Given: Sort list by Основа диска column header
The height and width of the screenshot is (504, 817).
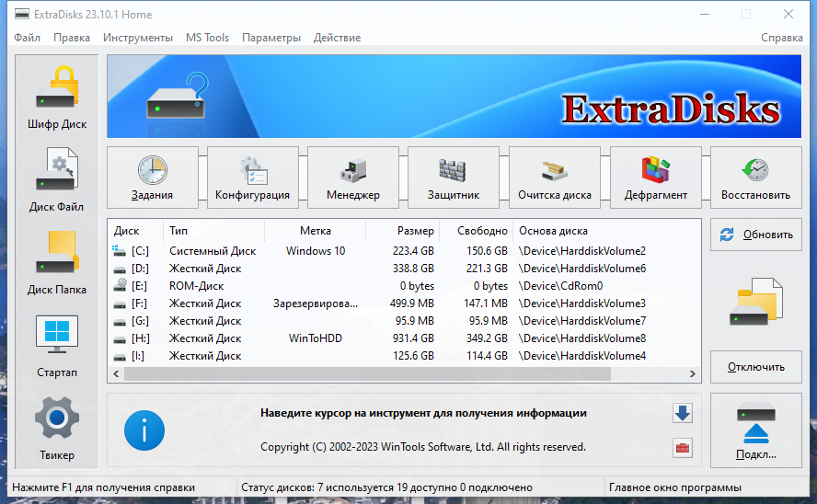Looking at the screenshot, I should click(x=606, y=231).
